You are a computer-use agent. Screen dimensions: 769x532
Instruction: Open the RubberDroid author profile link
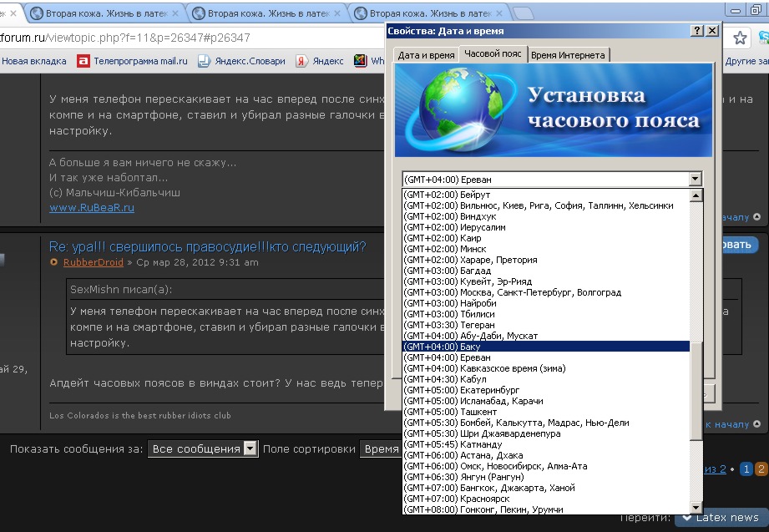click(93, 262)
